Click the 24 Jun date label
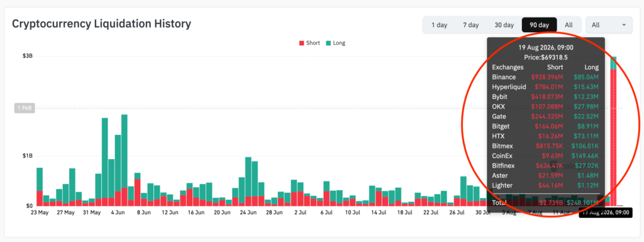This screenshot has height=242, width=644. [248, 213]
